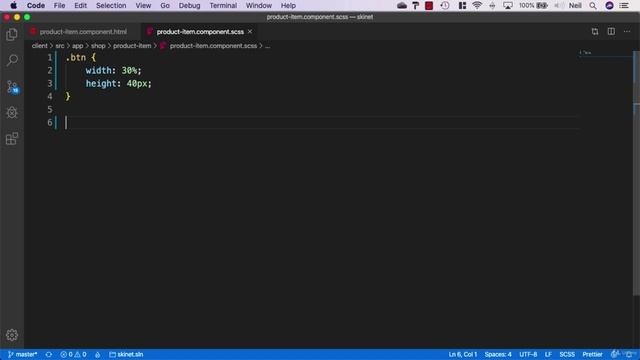The width and height of the screenshot is (640, 360).
Task: Click the product-item breadcrumb folder
Action: pos(132,46)
